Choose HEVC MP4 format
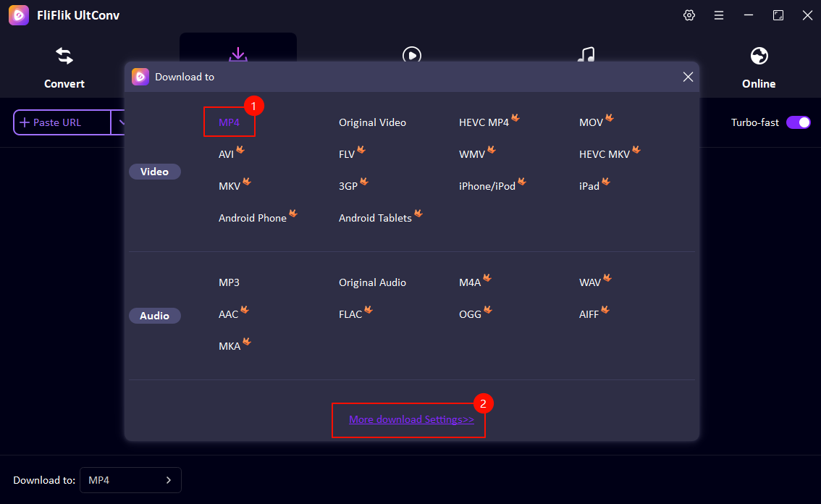This screenshot has width=821, height=504. (x=484, y=122)
